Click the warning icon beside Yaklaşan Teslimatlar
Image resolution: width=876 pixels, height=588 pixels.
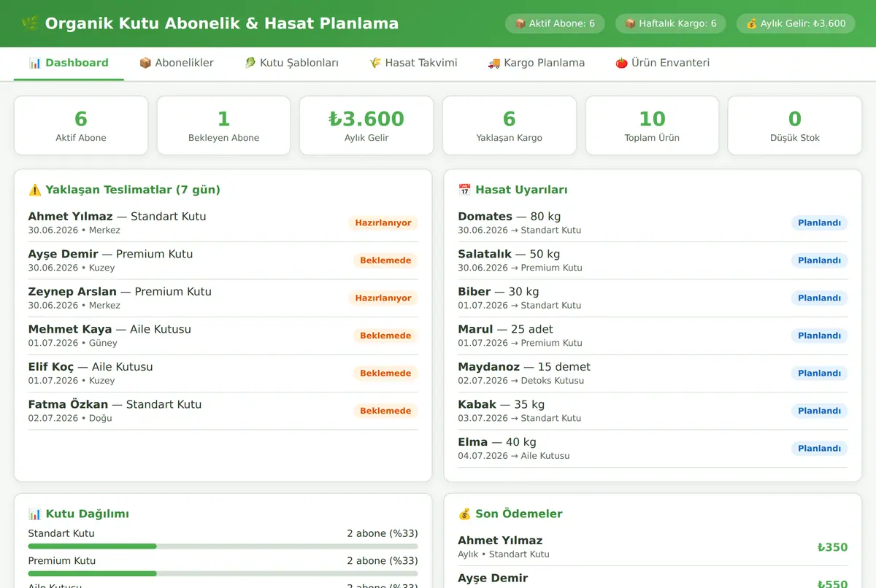click(35, 190)
